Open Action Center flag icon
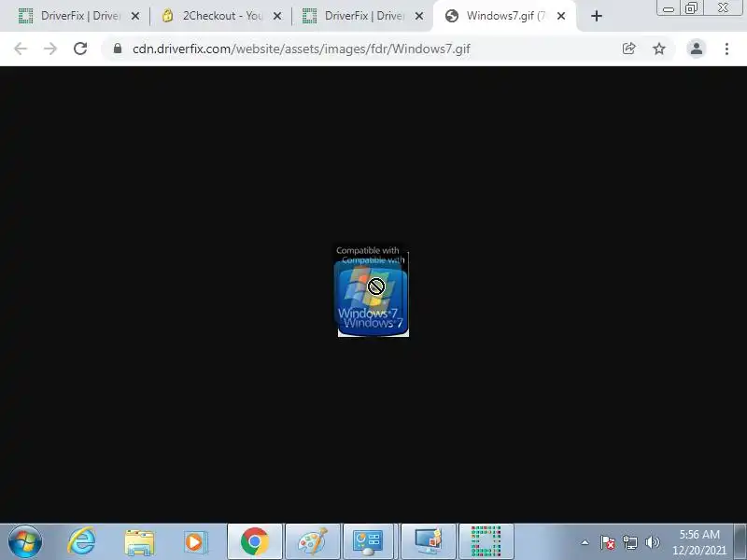This screenshot has width=747, height=560. click(608, 542)
